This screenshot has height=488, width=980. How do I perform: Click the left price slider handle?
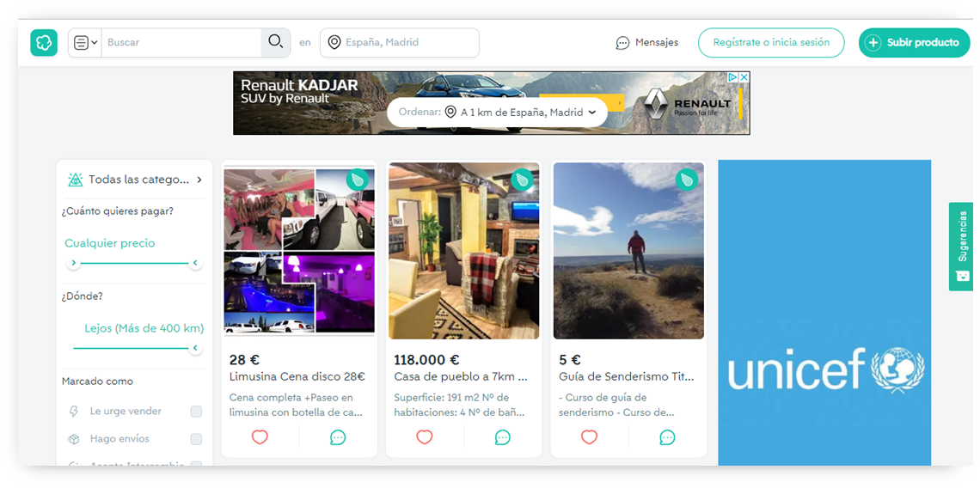click(74, 263)
